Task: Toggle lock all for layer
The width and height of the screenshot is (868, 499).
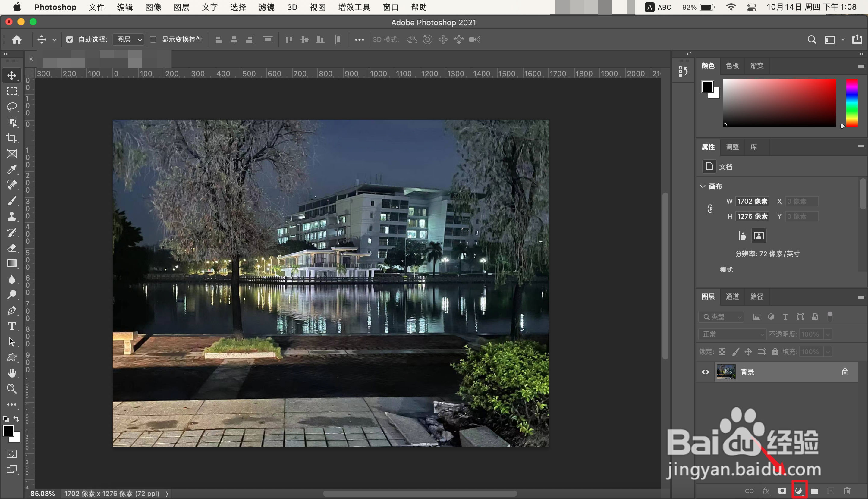Action: [x=775, y=352]
